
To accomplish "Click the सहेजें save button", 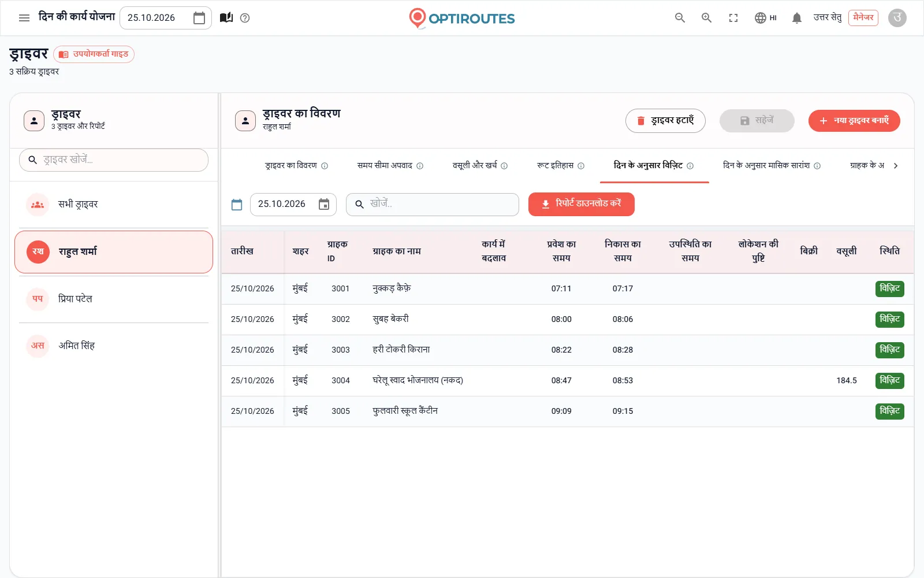I will coord(757,121).
